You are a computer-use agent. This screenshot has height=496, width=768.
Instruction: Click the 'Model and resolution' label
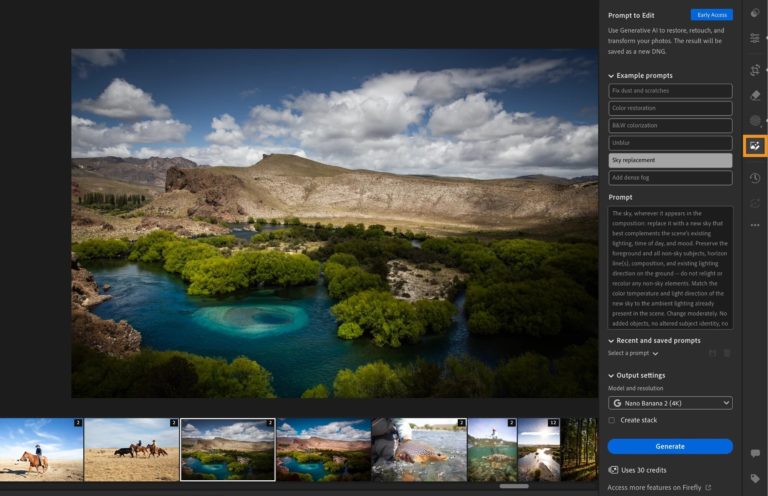(x=635, y=388)
